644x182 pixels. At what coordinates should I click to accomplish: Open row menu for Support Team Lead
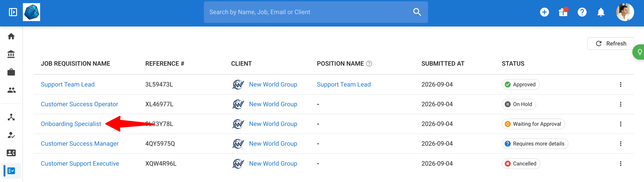point(620,84)
